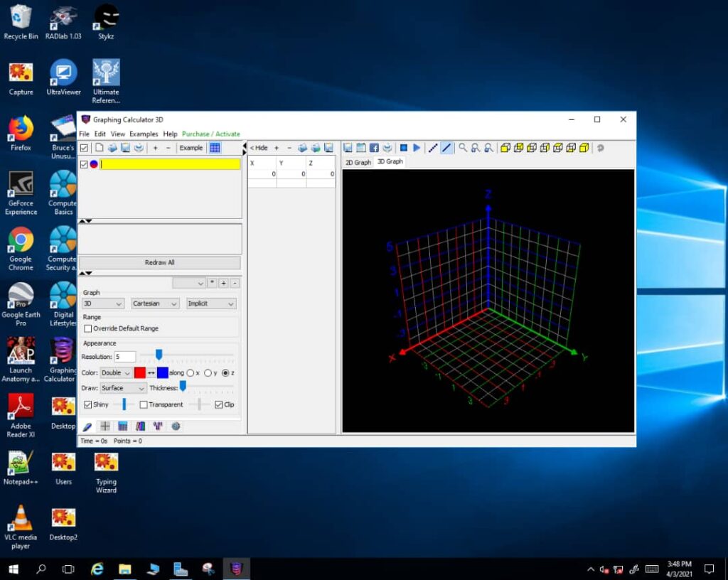Open the Implicit equation type dropdown

pyautogui.click(x=211, y=304)
